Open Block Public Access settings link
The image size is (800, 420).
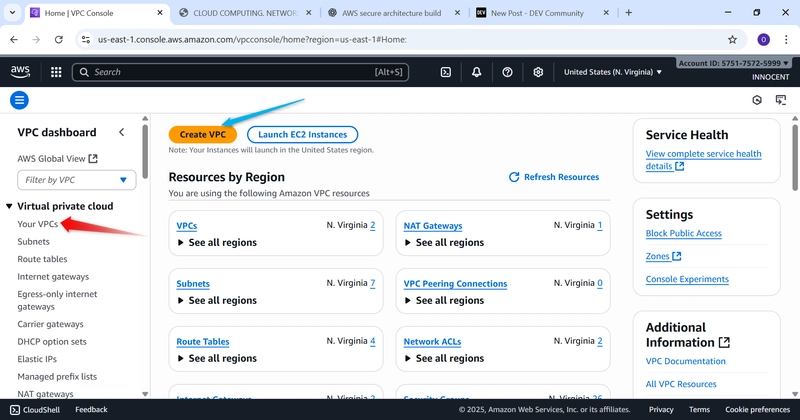point(684,233)
